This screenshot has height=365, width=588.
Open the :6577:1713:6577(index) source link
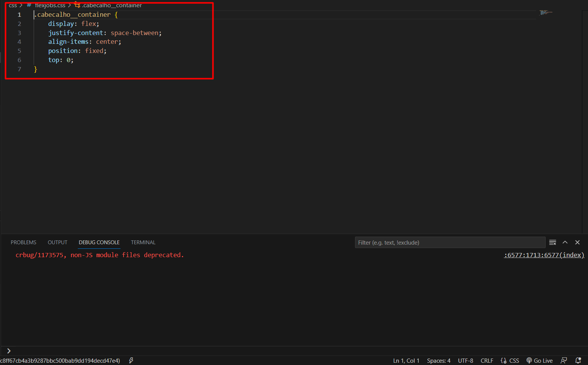tap(544, 255)
